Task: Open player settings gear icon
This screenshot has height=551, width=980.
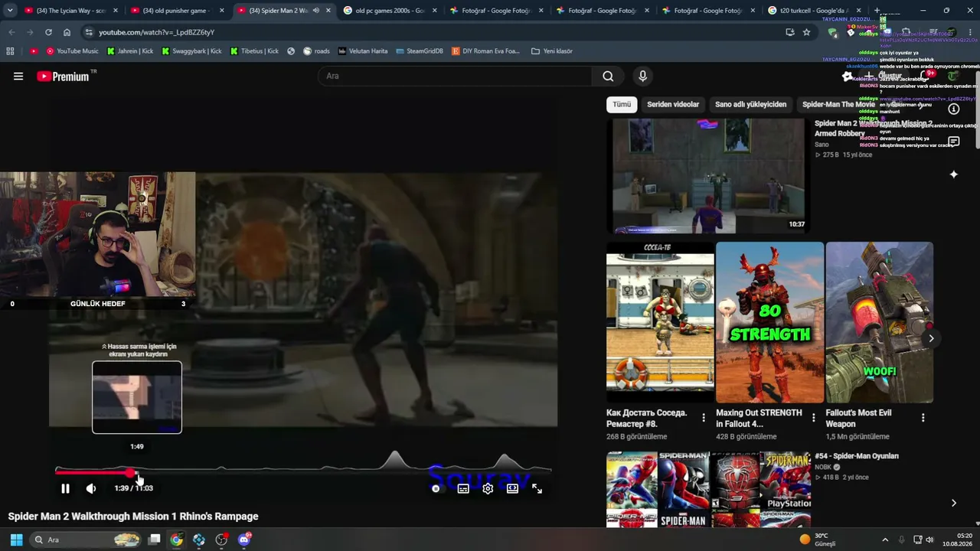Action: click(488, 488)
